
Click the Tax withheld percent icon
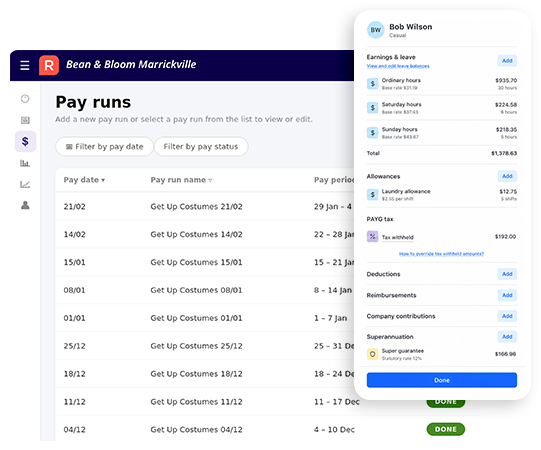[372, 236]
